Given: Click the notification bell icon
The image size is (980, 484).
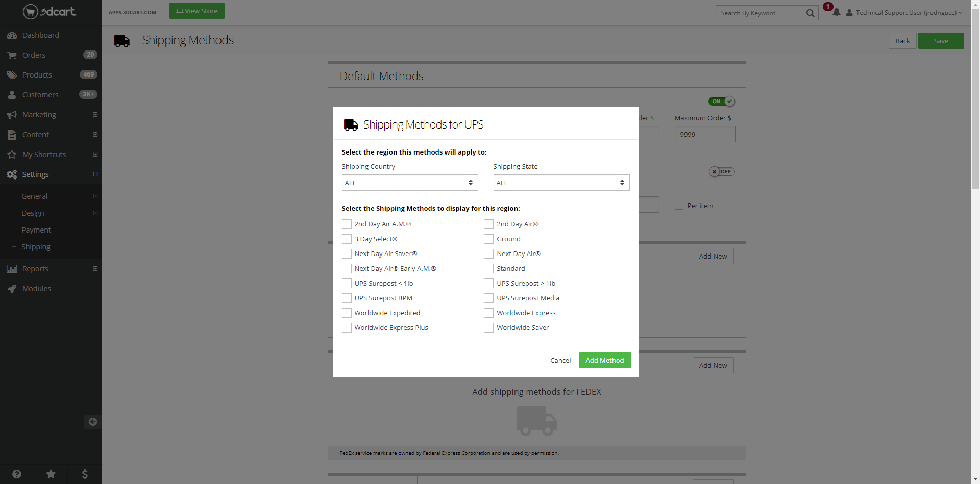Looking at the screenshot, I should tap(836, 13).
